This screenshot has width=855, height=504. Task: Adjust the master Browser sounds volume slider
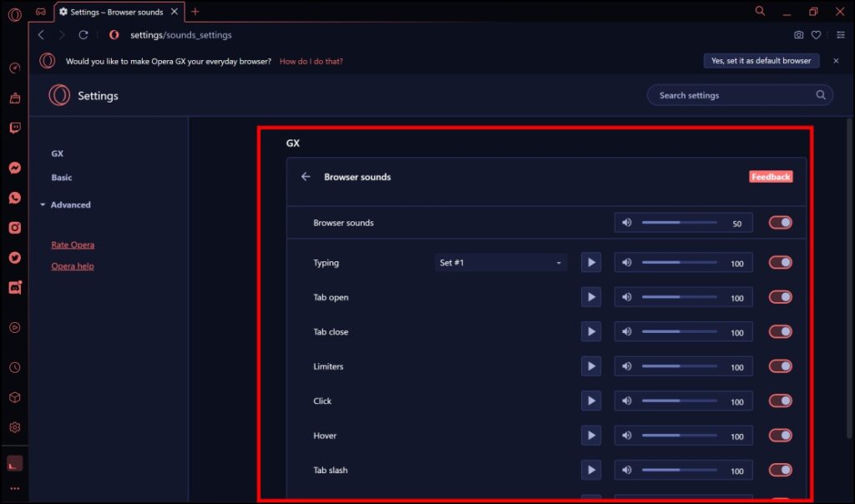[680, 223]
